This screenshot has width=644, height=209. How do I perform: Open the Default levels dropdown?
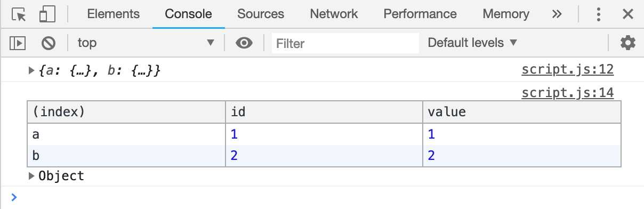(x=472, y=43)
